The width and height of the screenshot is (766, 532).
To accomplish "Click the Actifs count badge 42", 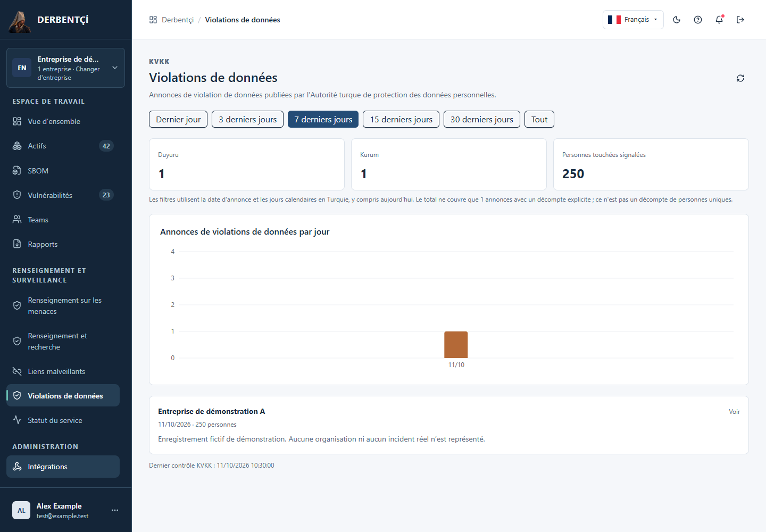I will click(x=106, y=146).
